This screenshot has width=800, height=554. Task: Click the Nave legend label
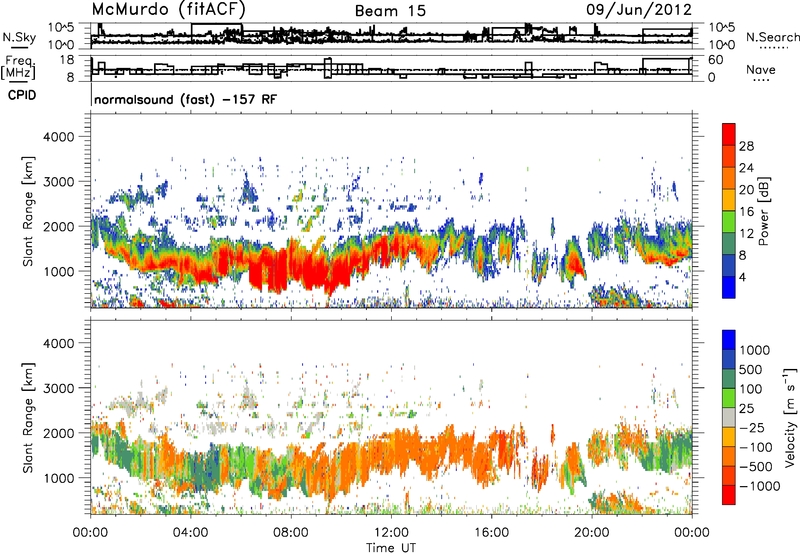(761, 69)
